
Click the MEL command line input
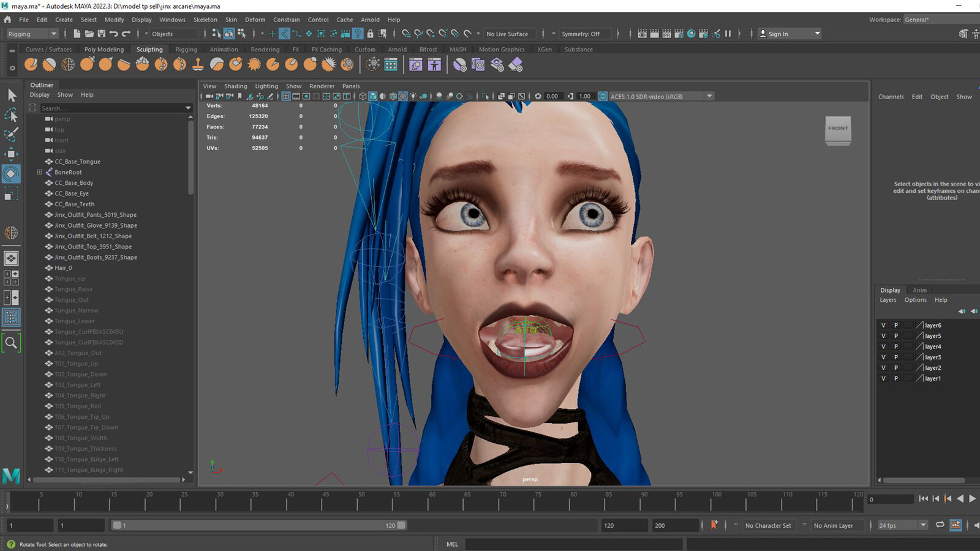[574, 544]
